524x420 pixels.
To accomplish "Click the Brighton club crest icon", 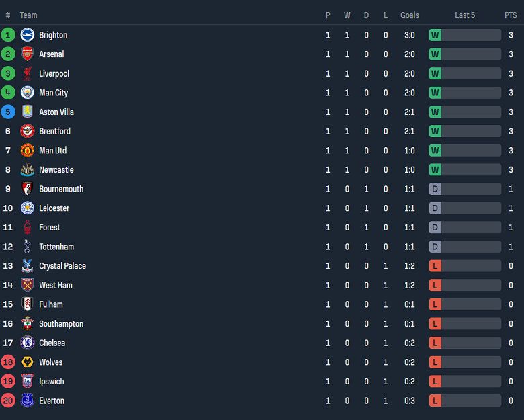I will [x=28, y=35].
